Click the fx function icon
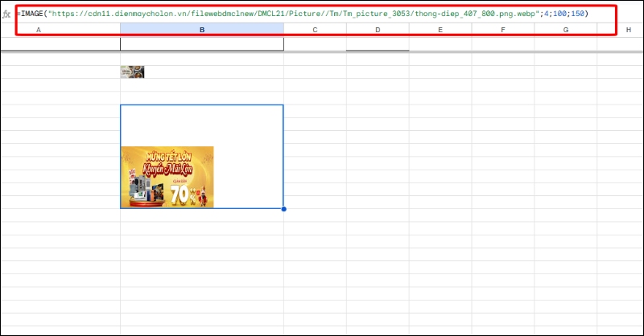This screenshot has width=644, height=336. (6, 14)
